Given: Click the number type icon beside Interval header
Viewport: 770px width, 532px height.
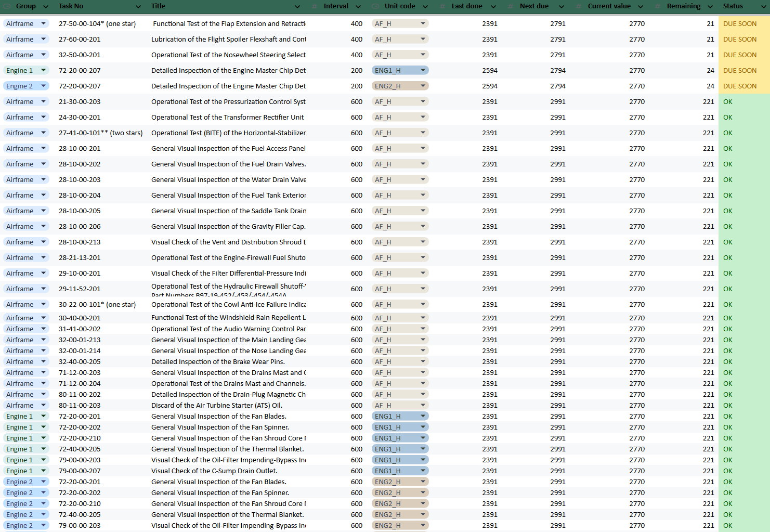Looking at the screenshot, I should 315,6.
